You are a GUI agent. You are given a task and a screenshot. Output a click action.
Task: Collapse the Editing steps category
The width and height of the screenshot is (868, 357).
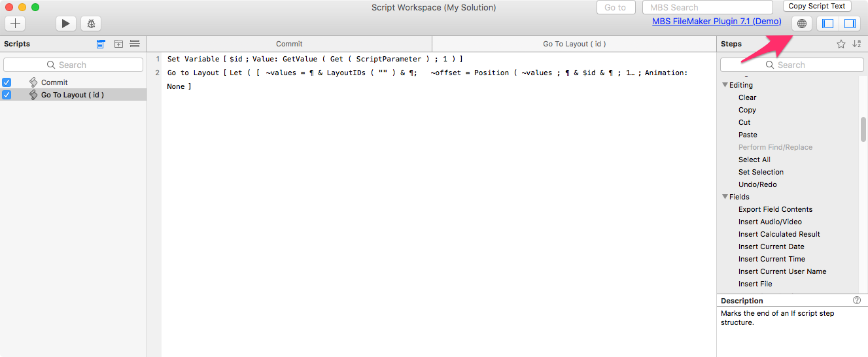pyautogui.click(x=725, y=85)
